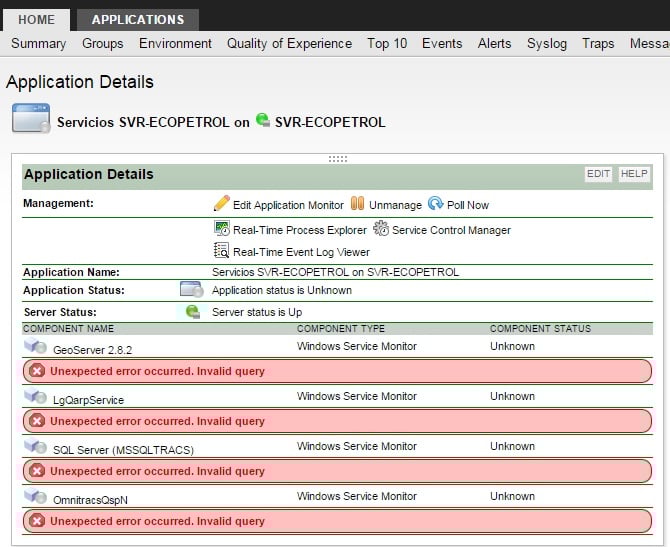Click the COMPONENT NAME column header
Image resolution: width=670 pixels, height=547 pixels.
coord(68,329)
